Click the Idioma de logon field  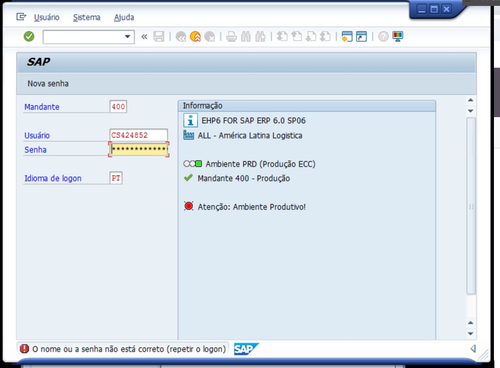[116, 178]
